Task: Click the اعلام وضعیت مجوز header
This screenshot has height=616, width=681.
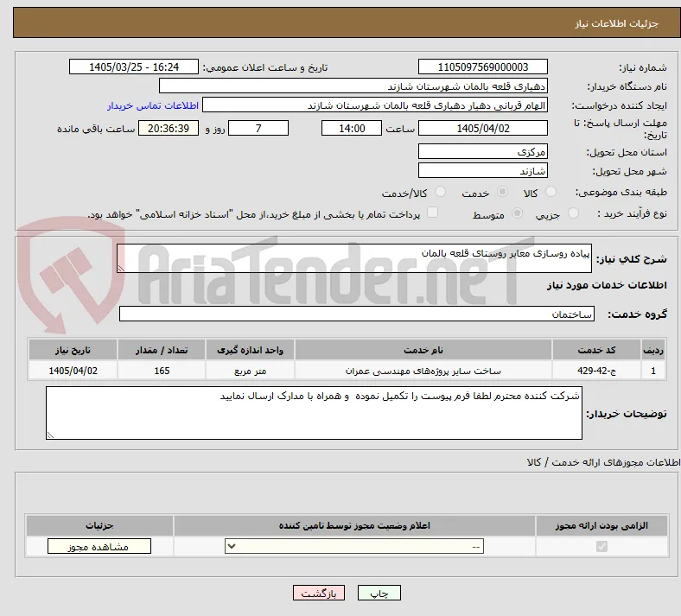Action: tap(354, 525)
